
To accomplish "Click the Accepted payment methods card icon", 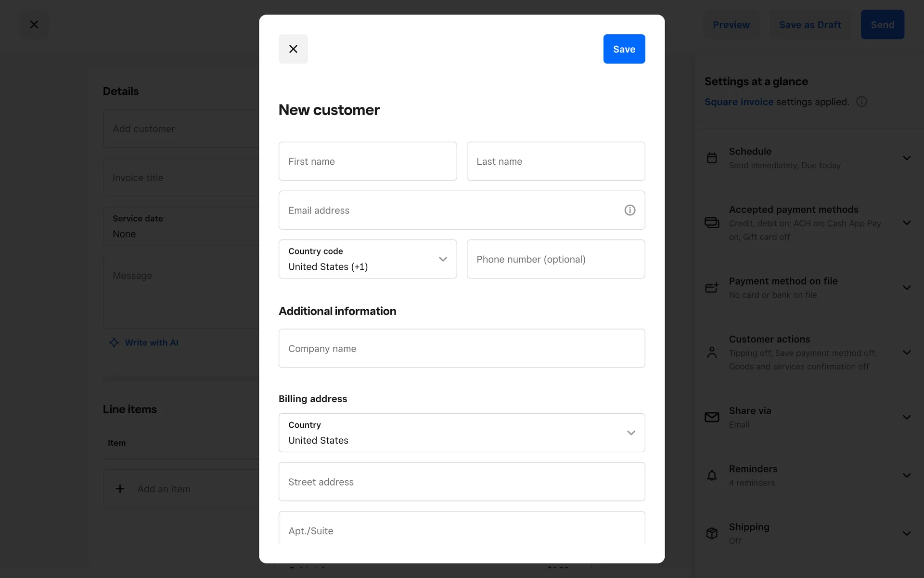I will pyautogui.click(x=712, y=223).
